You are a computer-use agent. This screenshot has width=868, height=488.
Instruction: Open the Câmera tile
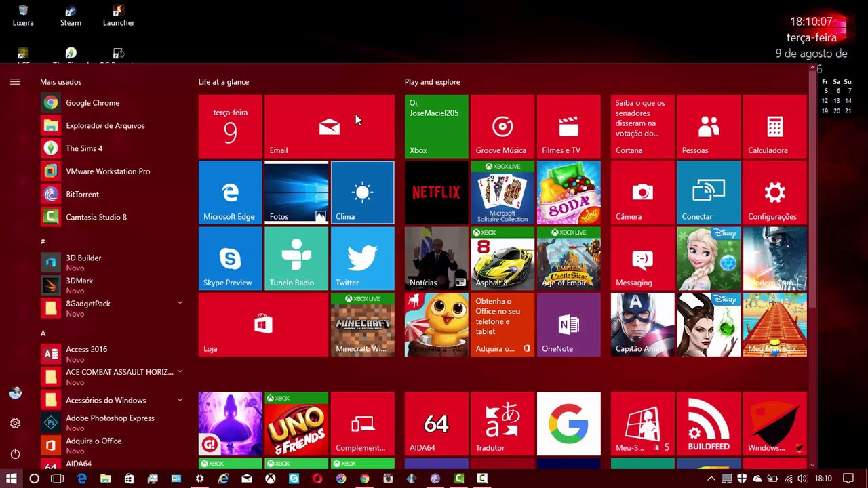tap(642, 192)
